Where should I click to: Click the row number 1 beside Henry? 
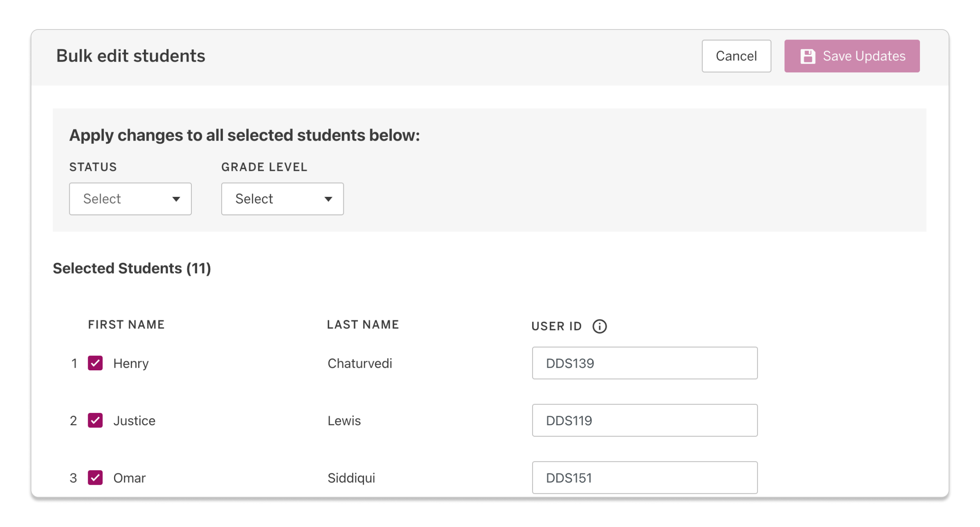coord(74,363)
